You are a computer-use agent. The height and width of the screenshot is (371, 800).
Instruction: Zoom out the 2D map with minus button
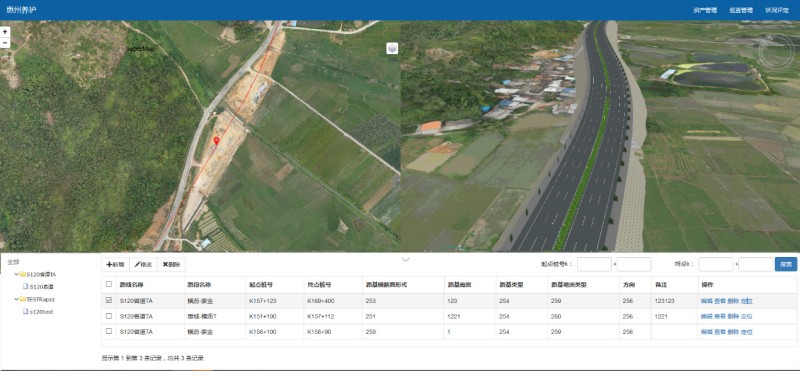pos(5,43)
